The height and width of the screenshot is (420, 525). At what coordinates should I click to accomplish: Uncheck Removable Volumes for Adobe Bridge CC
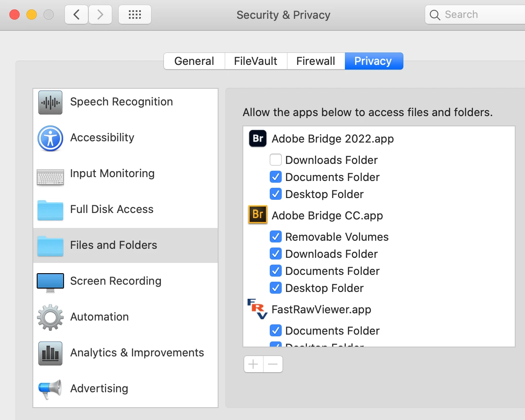276,237
